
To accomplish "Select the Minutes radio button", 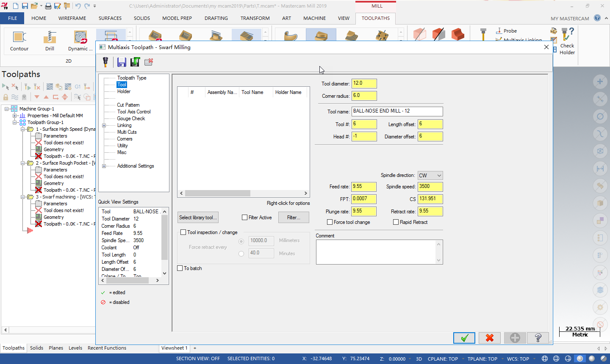I will tap(241, 254).
